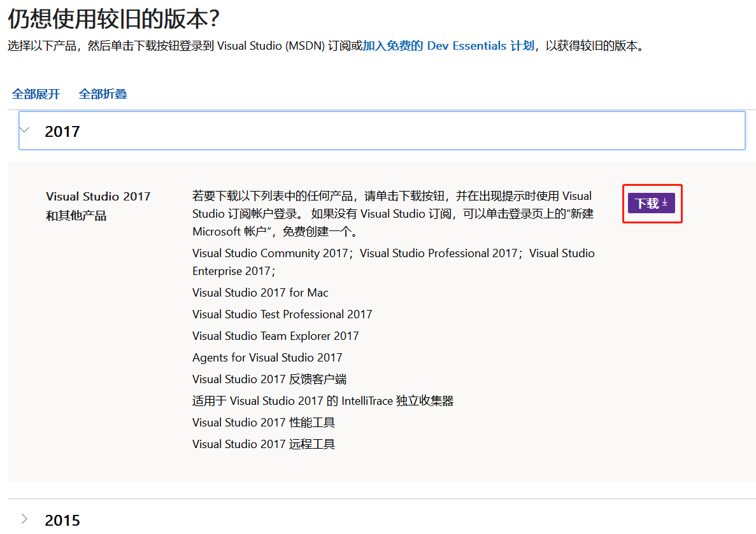Click the Visual Studio 2017 for Mac entry
The height and width of the screenshot is (534, 756).
[x=260, y=293]
